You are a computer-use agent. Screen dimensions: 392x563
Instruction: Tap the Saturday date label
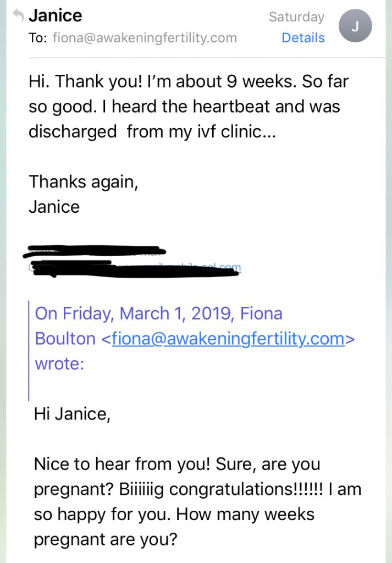click(x=296, y=17)
